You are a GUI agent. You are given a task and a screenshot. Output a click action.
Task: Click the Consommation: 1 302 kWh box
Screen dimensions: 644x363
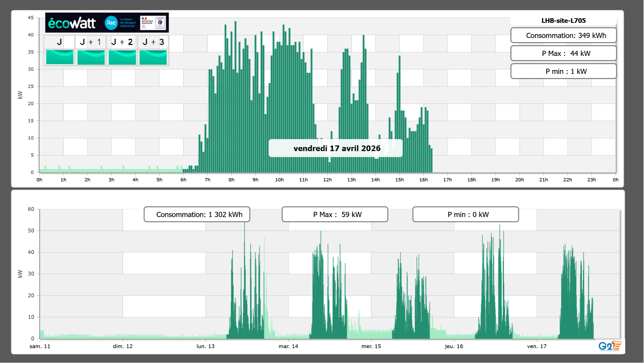(197, 214)
